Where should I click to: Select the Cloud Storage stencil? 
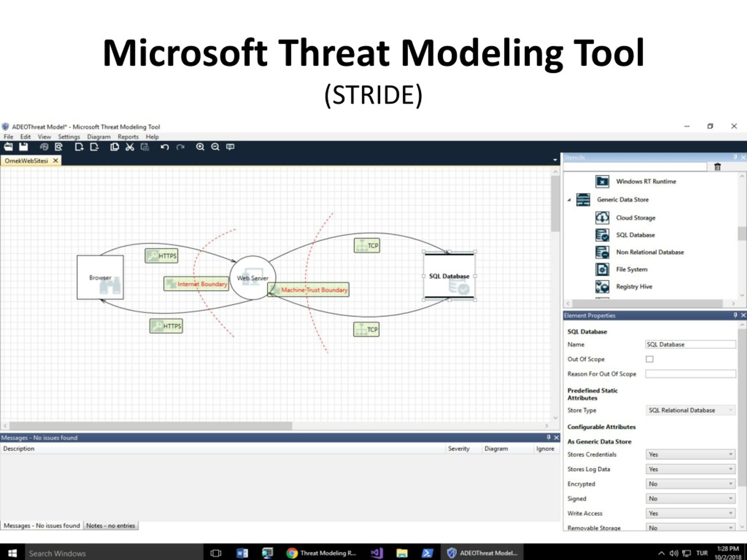[625, 218]
